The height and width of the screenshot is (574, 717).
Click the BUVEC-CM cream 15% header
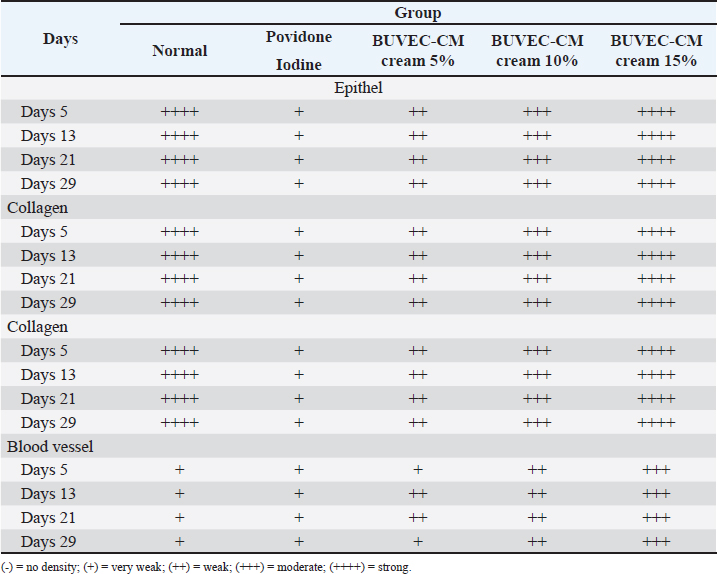[x=656, y=50]
